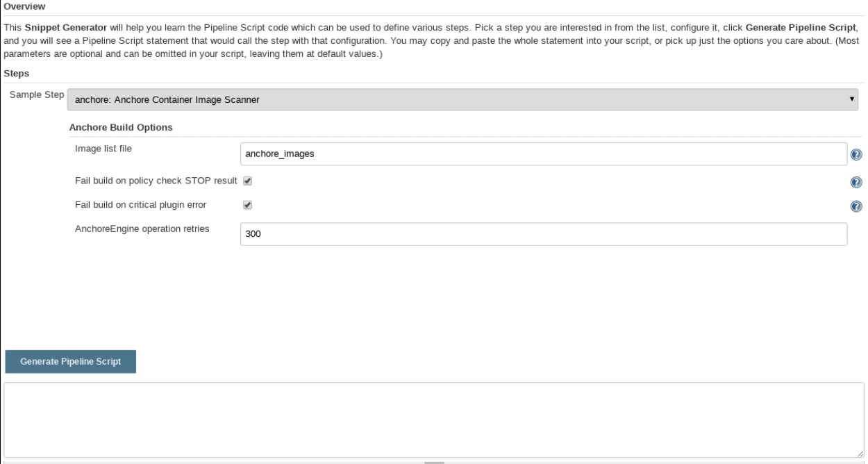Image resolution: width=868 pixels, height=464 pixels.
Task: Focus the AnchoreEngine operation retries field
Action: pyautogui.click(x=543, y=234)
